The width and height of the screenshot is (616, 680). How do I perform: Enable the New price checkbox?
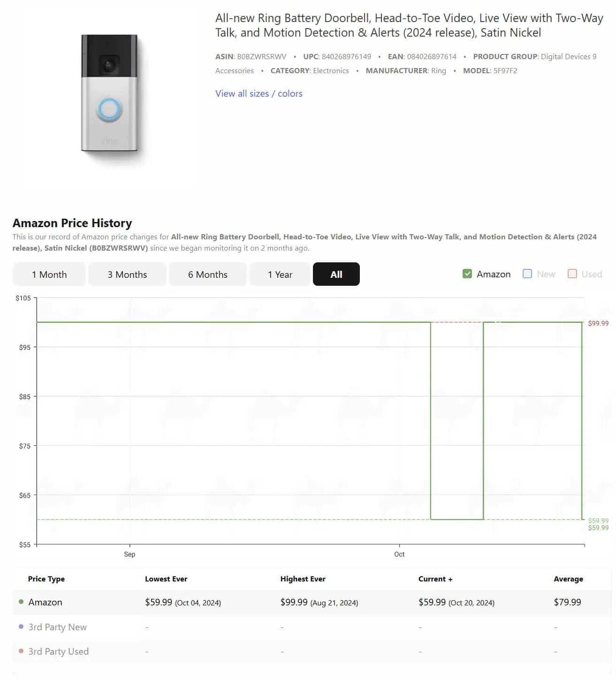(x=527, y=274)
